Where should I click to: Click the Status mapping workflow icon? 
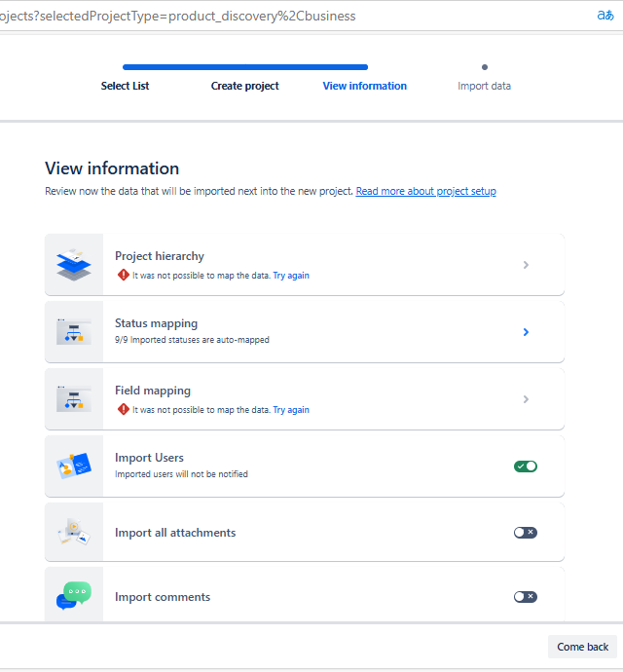pos(74,331)
